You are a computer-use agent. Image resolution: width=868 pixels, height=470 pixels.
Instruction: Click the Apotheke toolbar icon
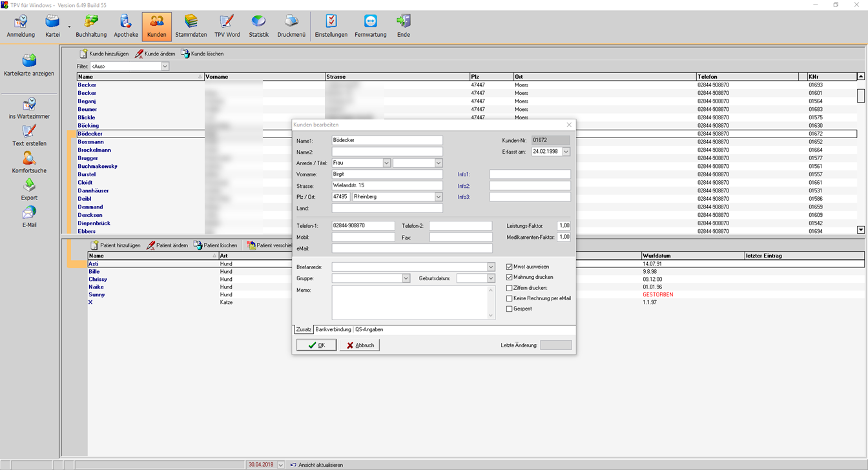coord(126,26)
